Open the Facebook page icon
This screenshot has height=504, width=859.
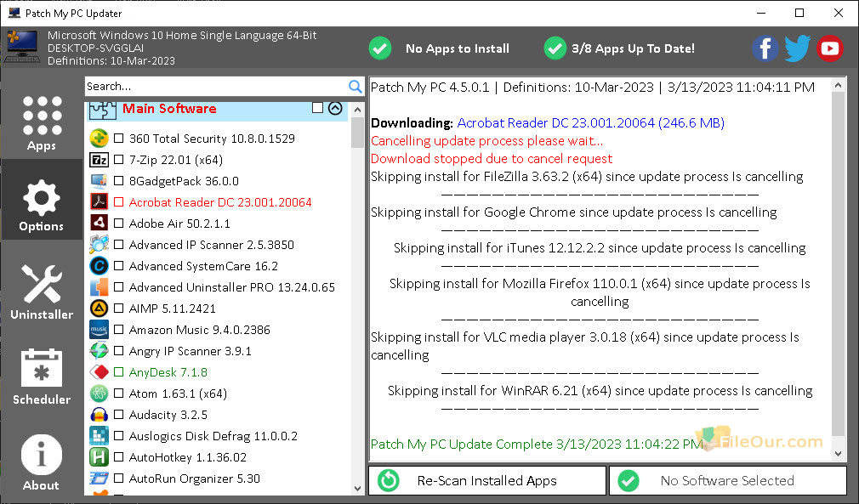[765, 48]
